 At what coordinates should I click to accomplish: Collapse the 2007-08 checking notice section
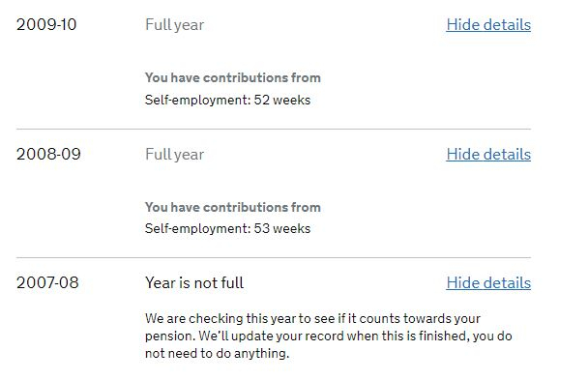tap(488, 282)
